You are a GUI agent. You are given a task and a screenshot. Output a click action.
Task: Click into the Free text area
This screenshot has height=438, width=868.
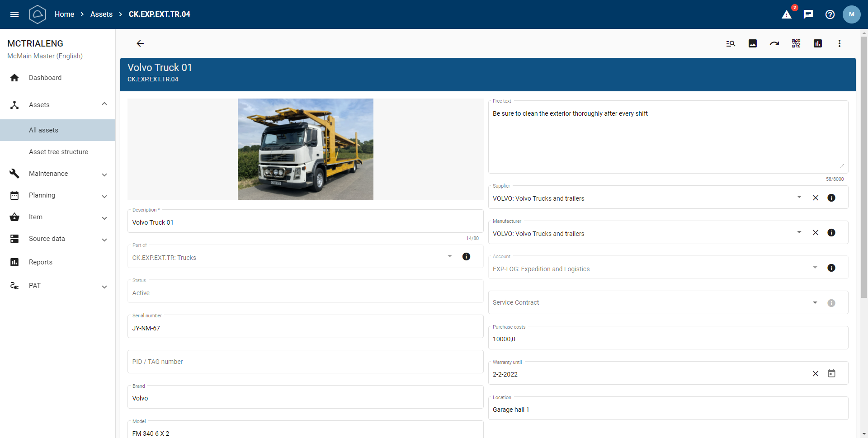point(668,137)
